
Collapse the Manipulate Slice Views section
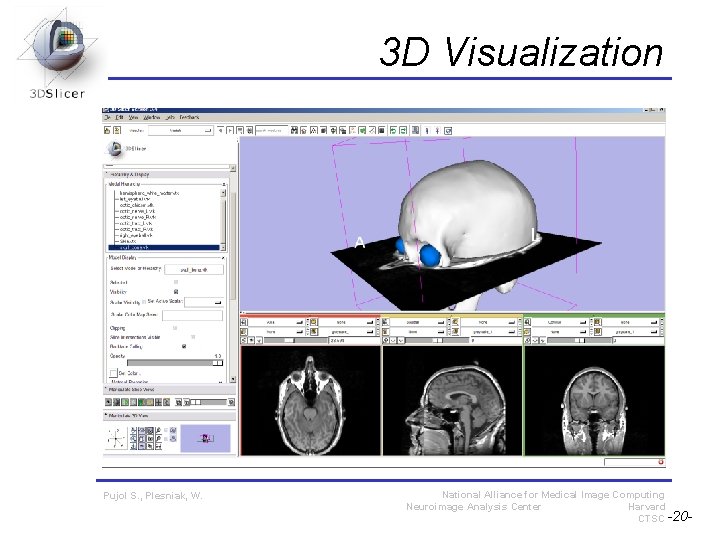pos(169,389)
